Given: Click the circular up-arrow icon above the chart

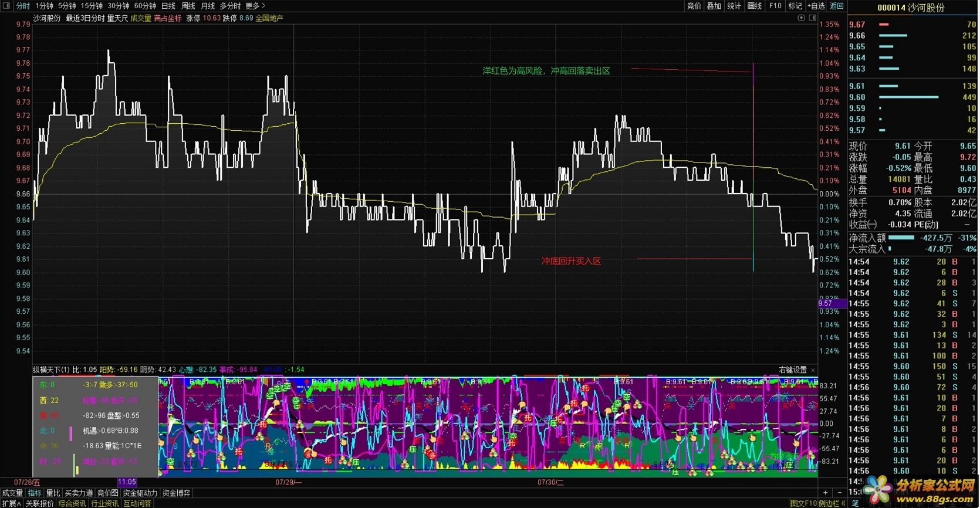Looking at the screenshot, I should 801,18.
